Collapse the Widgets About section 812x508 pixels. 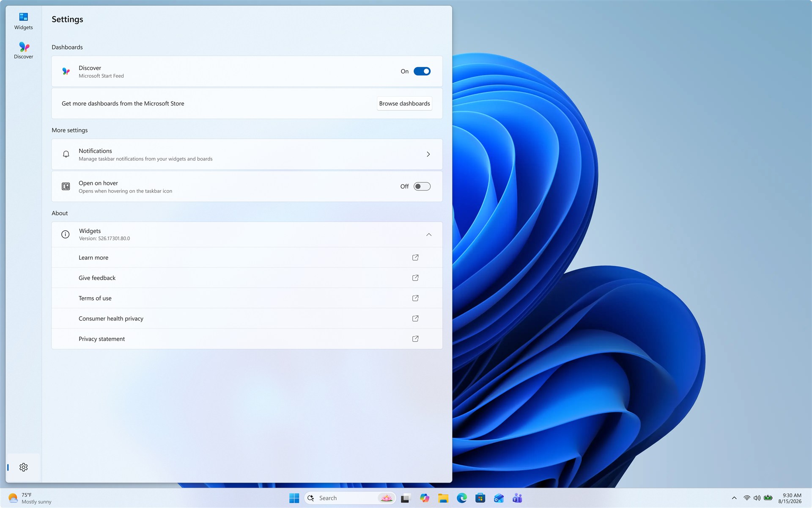429,235
